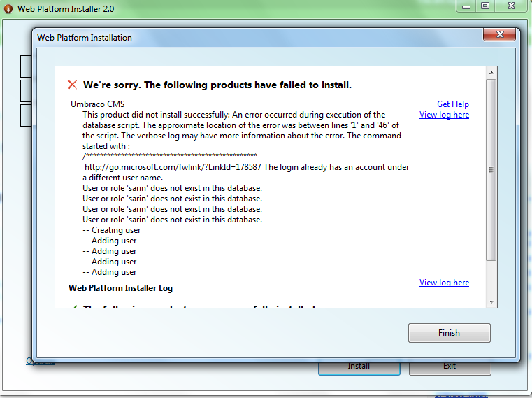Click the vertical scrollbar thumb in the log panel
This screenshot has height=398, width=532.
pos(491,170)
